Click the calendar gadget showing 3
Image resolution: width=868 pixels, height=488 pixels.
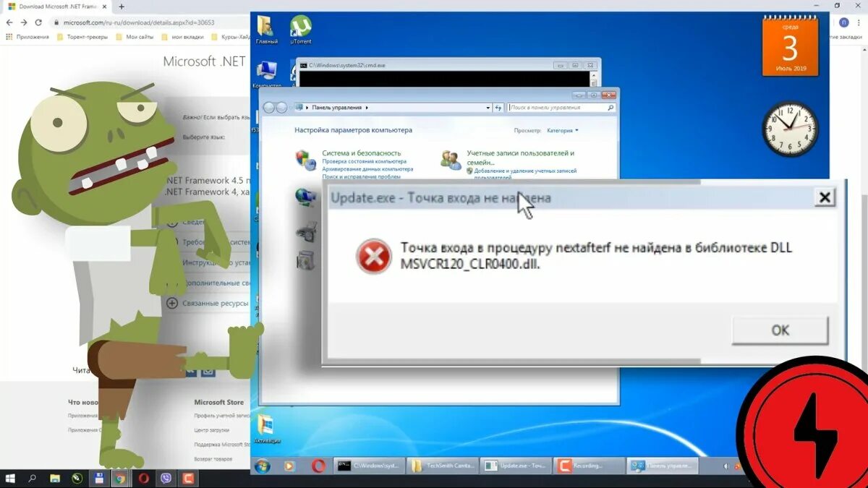790,46
